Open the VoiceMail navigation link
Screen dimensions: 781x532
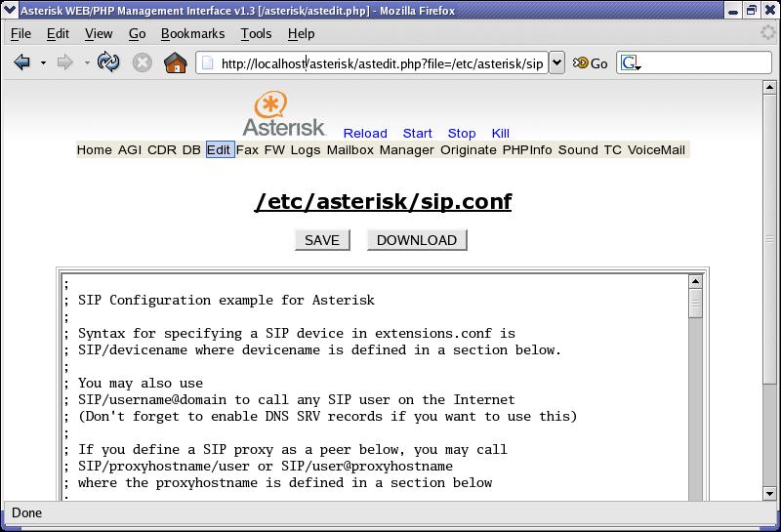click(x=656, y=150)
